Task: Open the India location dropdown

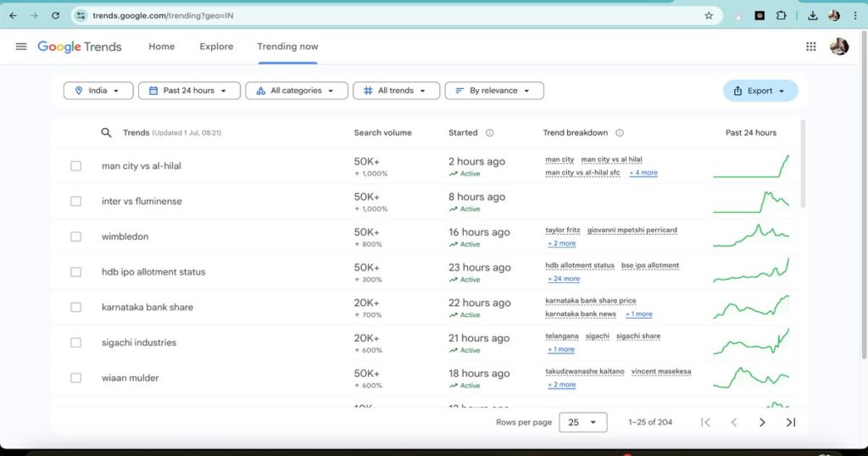Action: tap(98, 91)
